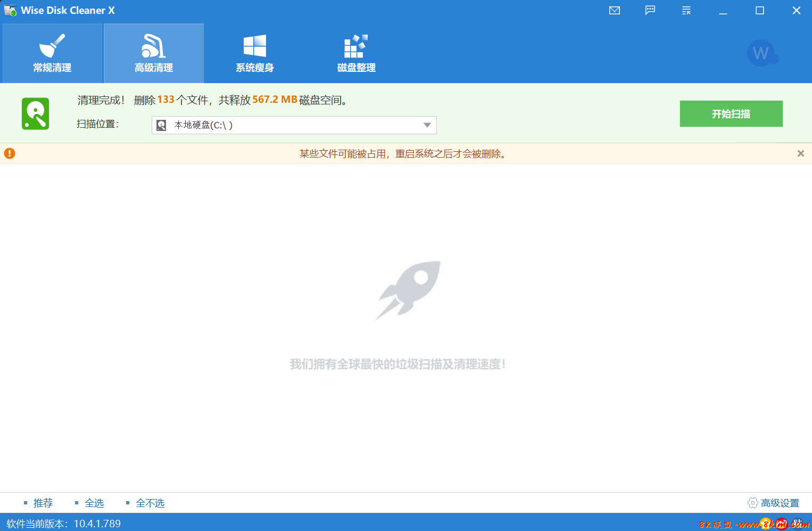Open the 系统瘦身 Windows logo tab

pos(255,53)
